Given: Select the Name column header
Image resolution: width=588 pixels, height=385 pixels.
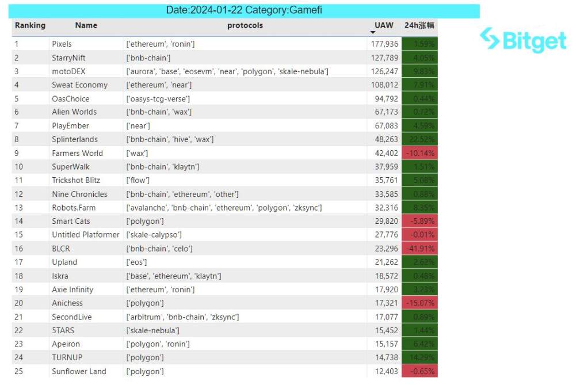Looking at the screenshot, I should pos(86,25).
